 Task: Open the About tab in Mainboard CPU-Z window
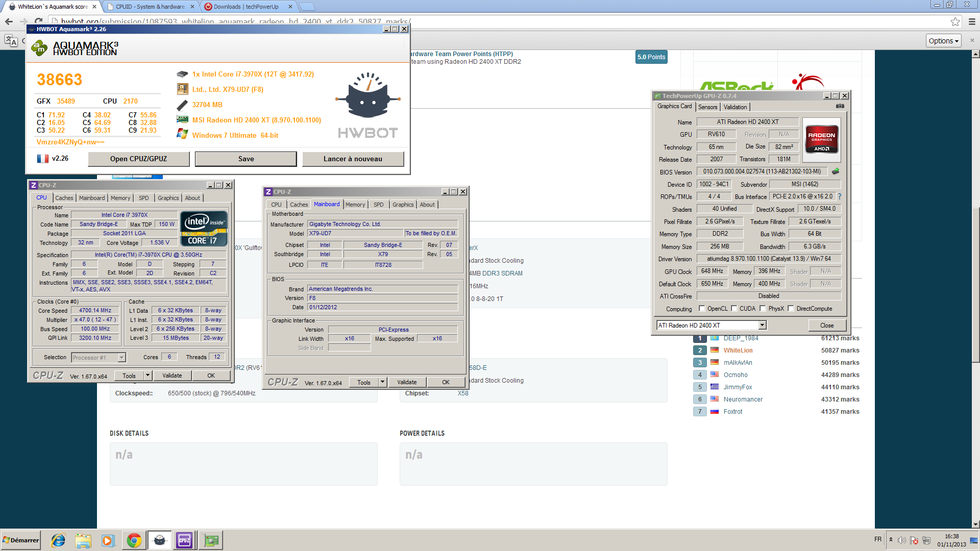(x=427, y=205)
